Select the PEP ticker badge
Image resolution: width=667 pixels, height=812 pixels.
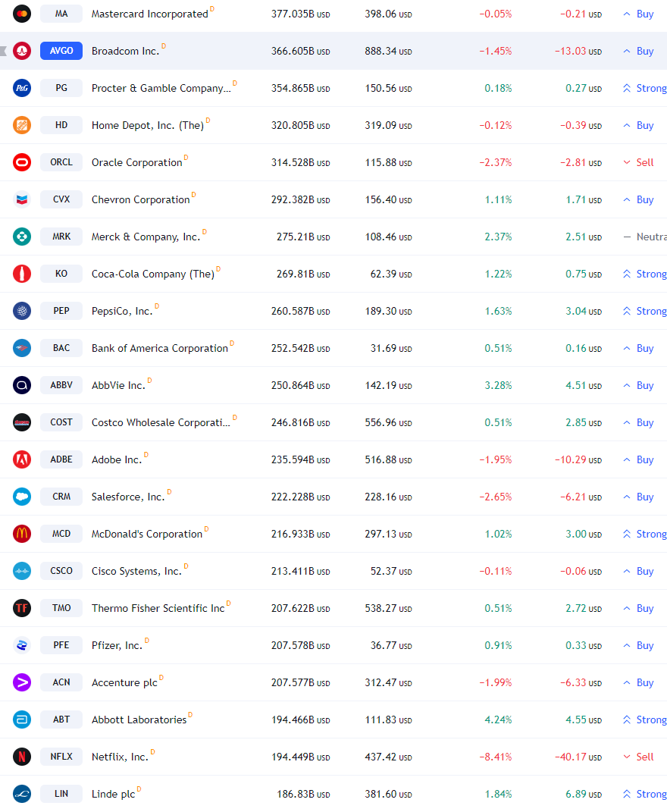click(61, 311)
